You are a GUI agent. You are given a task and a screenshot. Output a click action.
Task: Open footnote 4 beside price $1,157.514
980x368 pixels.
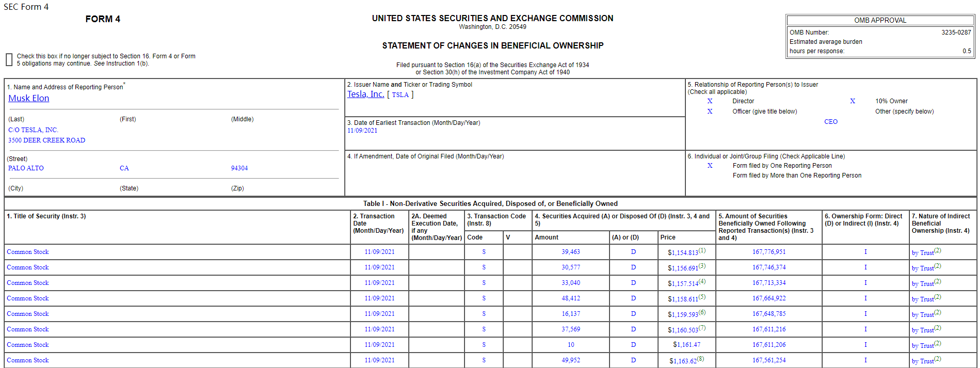point(702,281)
